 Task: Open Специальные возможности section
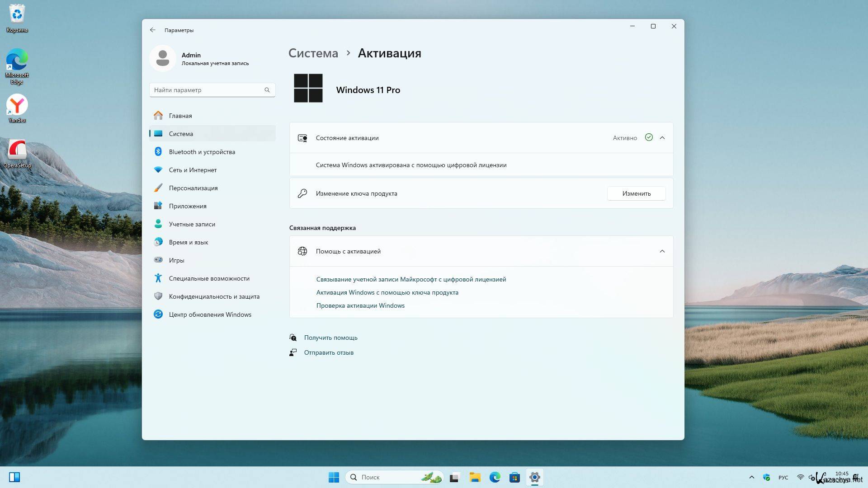(209, 278)
